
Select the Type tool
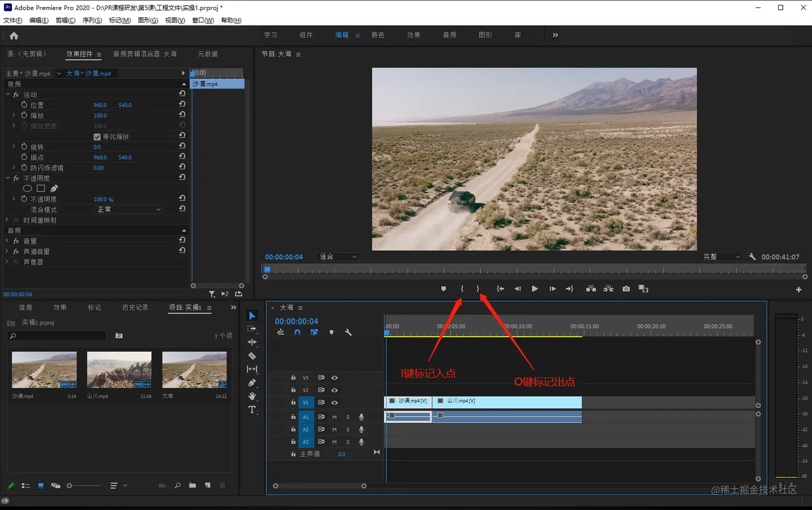(x=252, y=410)
